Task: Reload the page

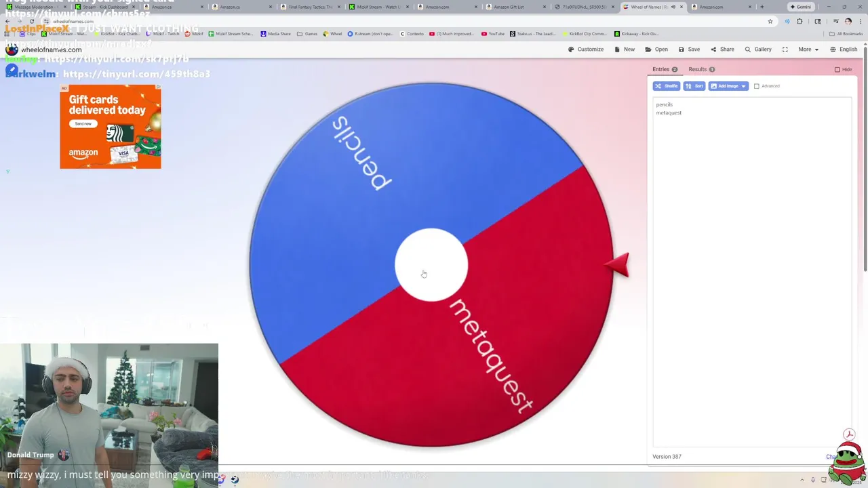Action: (x=31, y=21)
